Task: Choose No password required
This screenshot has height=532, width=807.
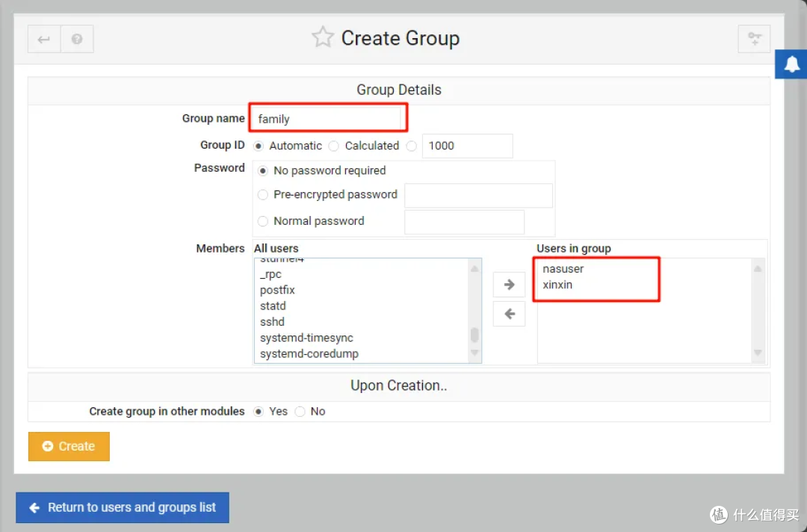Action: click(263, 171)
